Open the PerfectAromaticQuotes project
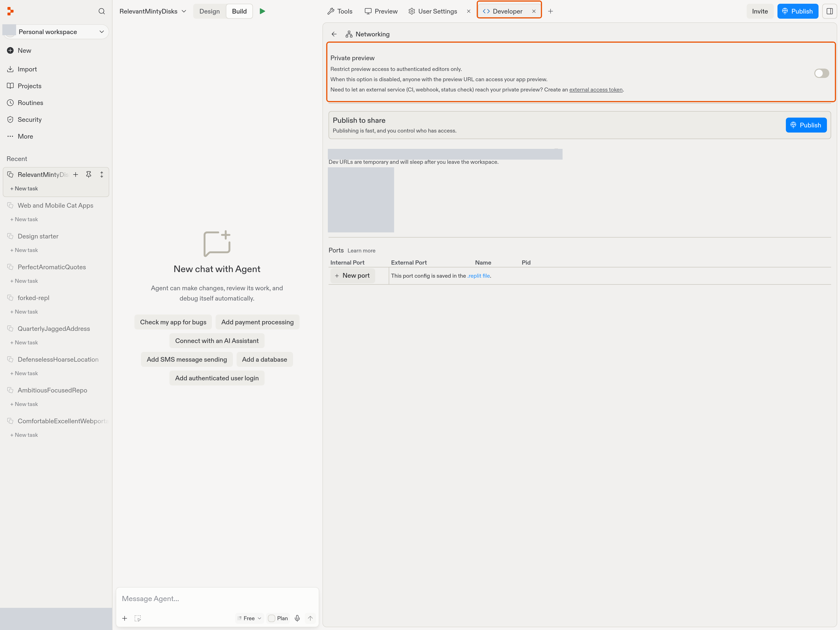The image size is (840, 630). 52,267
